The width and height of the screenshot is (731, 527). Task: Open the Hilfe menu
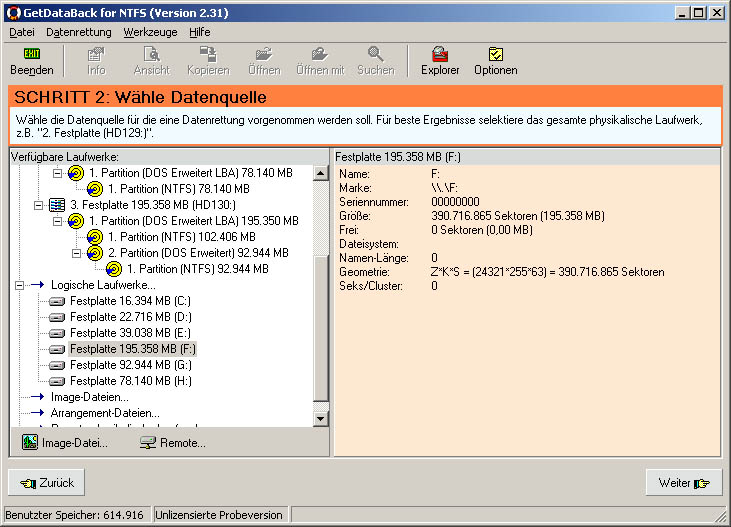coord(200,32)
